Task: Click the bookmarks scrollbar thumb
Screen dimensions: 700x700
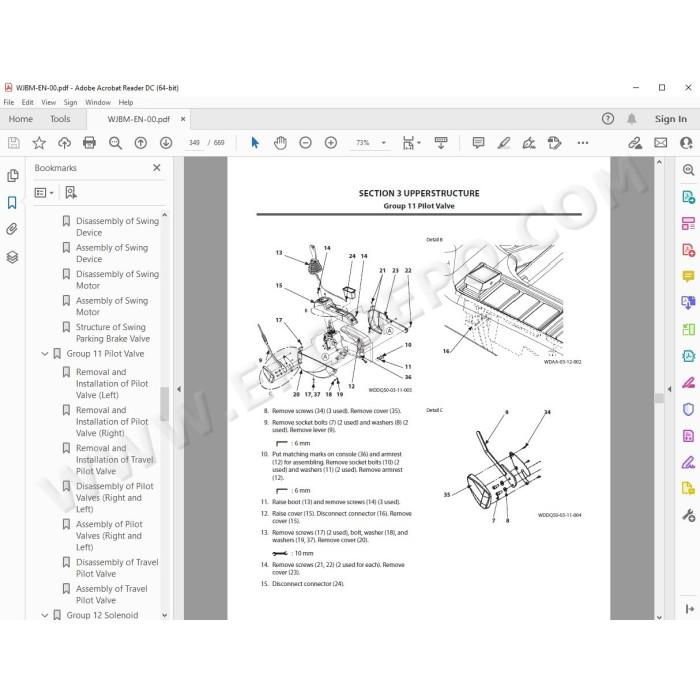Action: click(x=164, y=404)
